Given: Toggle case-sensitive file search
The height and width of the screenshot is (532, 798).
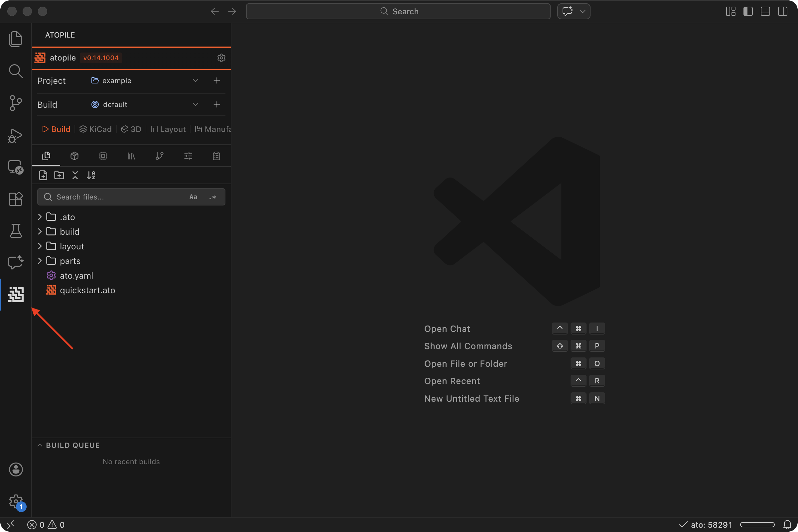Looking at the screenshot, I should tap(193, 197).
